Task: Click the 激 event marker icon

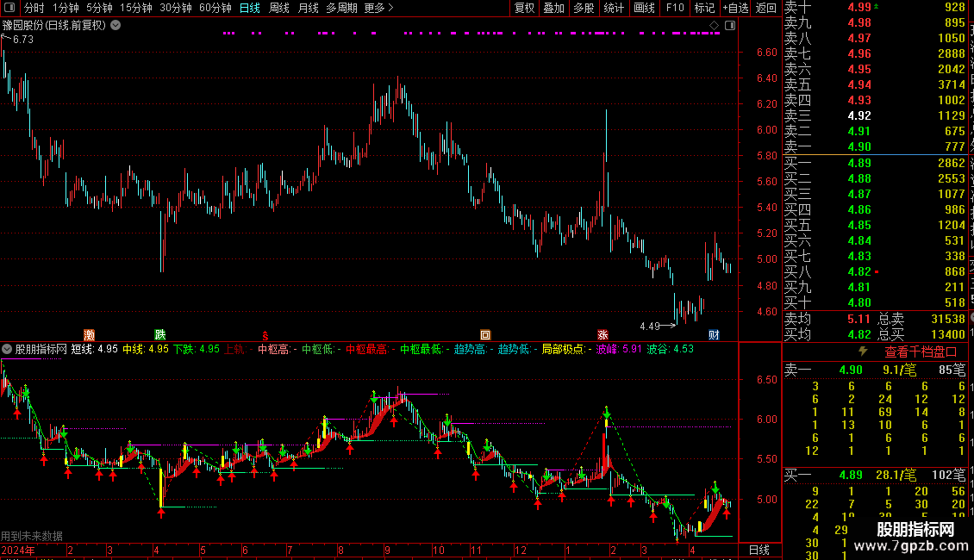Action: pyautogui.click(x=89, y=335)
